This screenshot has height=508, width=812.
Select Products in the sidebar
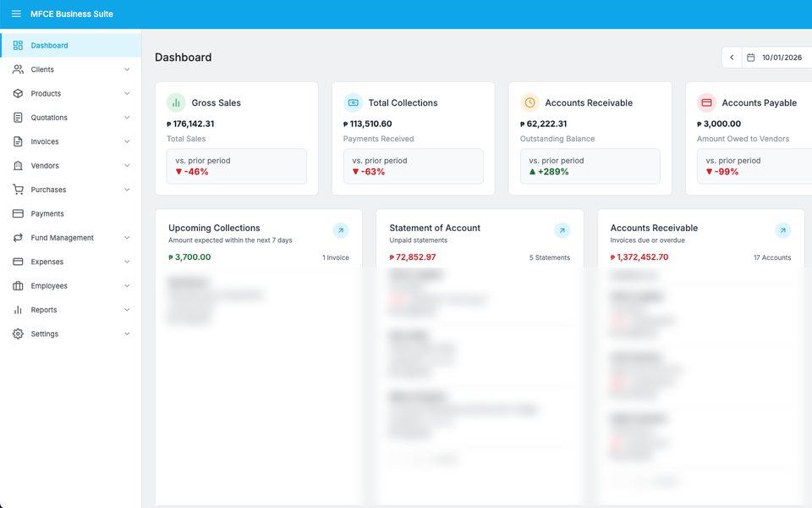70,93
